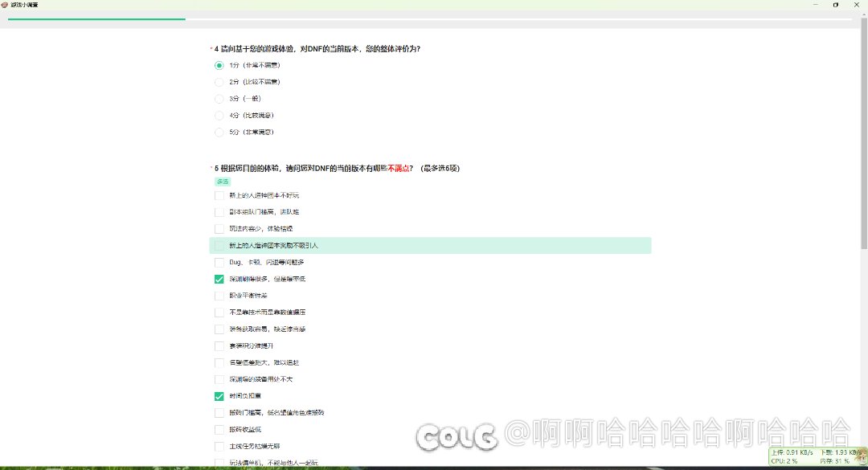Select the 5分 (非常满意) rating

coord(219,132)
